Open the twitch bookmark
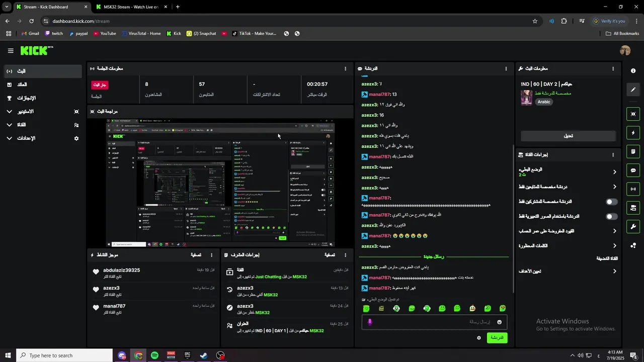Image resolution: width=644 pixels, height=362 pixels. (x=54, y=34)
